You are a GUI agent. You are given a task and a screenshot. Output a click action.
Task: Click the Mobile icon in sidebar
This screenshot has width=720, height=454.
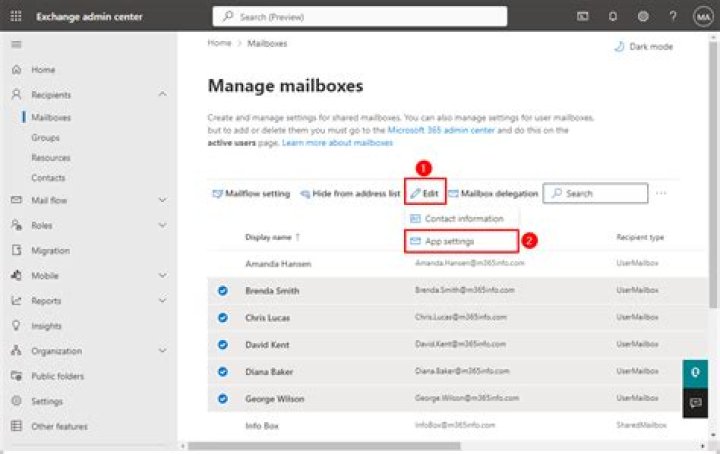click(x=17, y=275)
